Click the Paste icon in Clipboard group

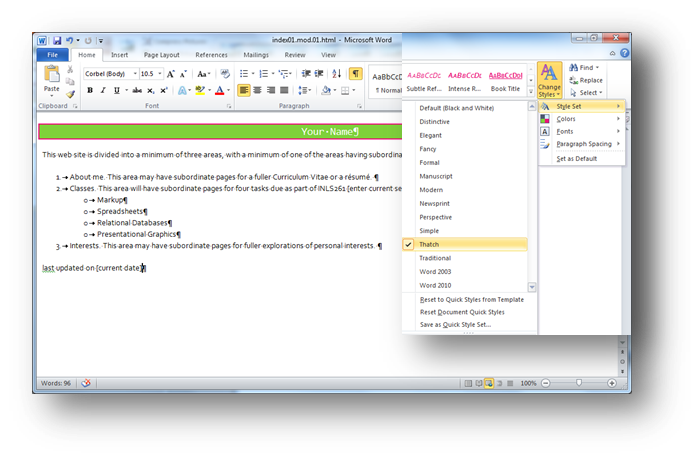click(x=51, y=80)
